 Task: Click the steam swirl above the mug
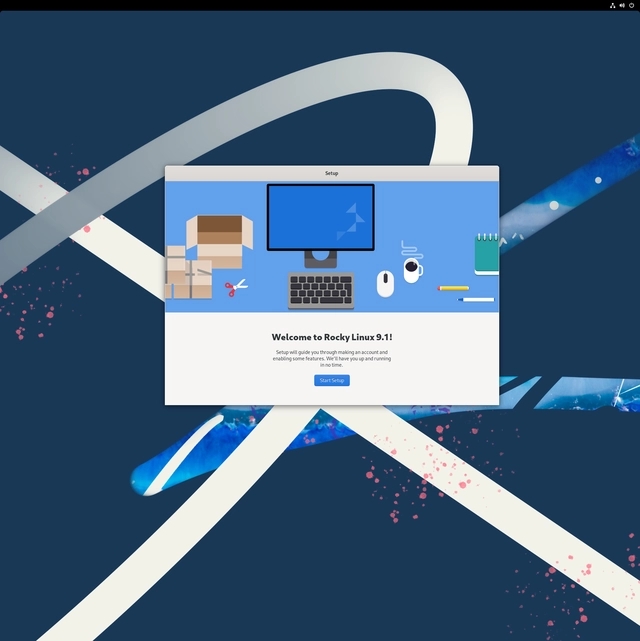point(411,248)
